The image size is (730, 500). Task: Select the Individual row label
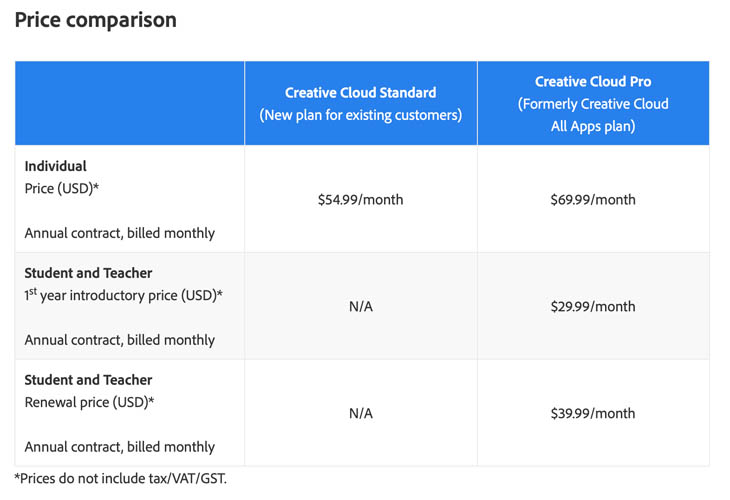pyautogui.click(x=55, y=166)
